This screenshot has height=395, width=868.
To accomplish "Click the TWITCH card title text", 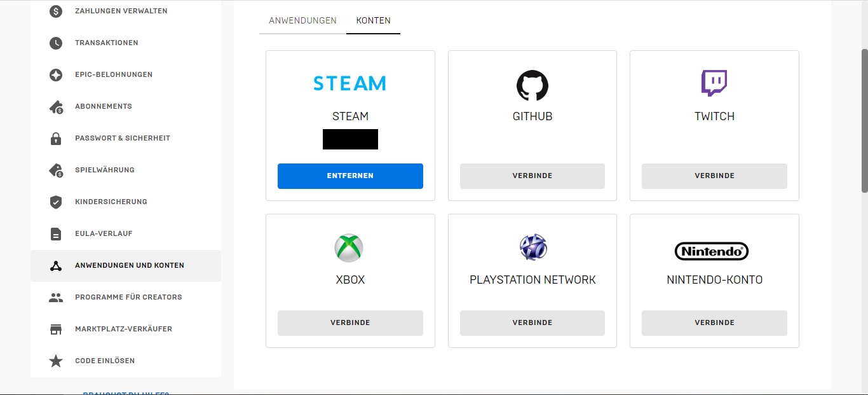I will [714, 116].
